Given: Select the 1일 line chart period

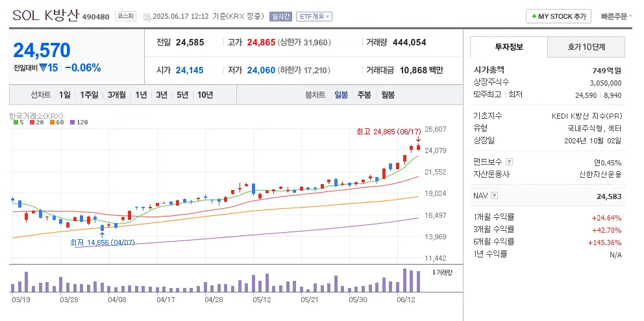Looking at the screenshot, I should pyautogui.click(x=64, y=95).
